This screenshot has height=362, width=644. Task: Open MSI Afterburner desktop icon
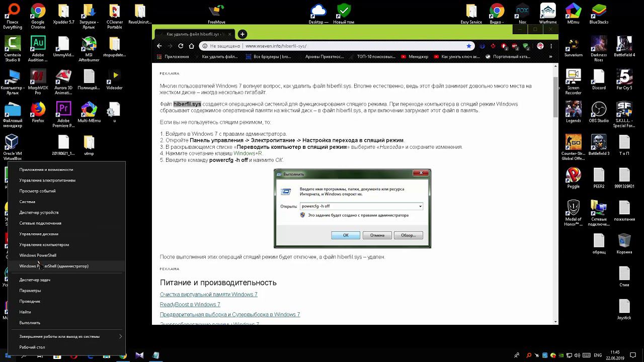click(x=89, y=49)
